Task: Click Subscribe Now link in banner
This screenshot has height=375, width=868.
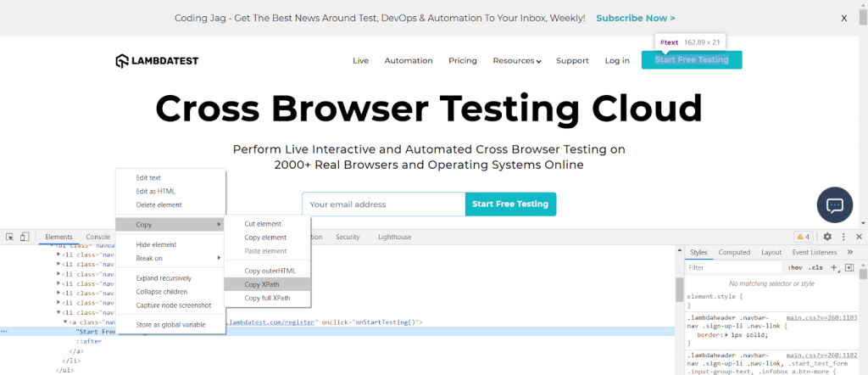Action: coord(636,19)
